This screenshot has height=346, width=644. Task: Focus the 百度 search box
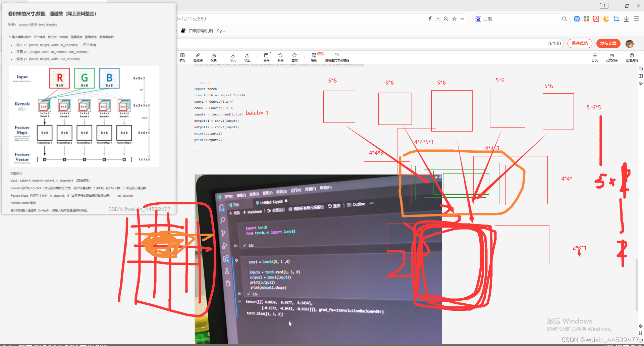[x=522, y=19]
